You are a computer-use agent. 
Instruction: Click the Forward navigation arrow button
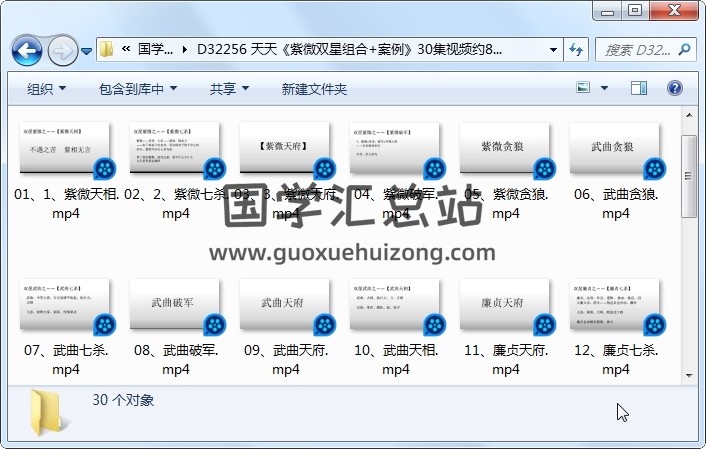pos(62,49)
